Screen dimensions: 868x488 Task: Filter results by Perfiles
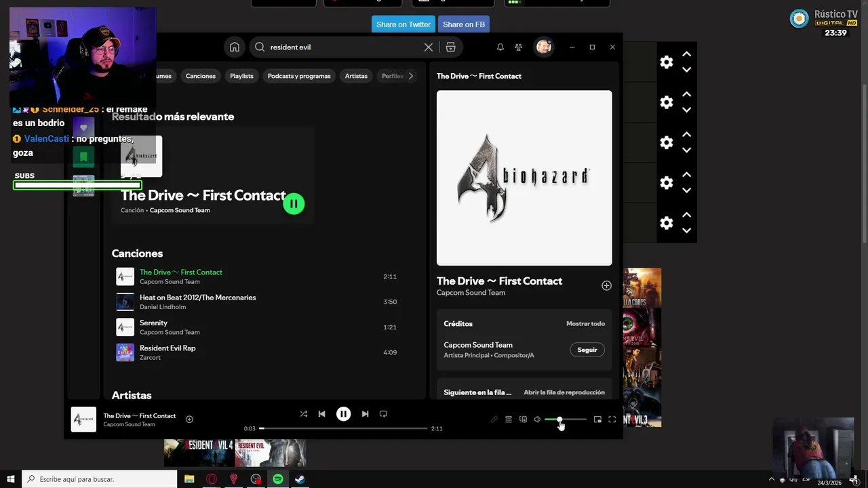coord(392,76)
